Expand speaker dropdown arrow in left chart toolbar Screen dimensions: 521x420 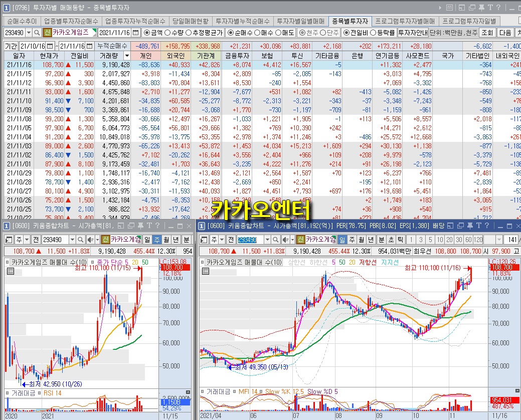97,240
